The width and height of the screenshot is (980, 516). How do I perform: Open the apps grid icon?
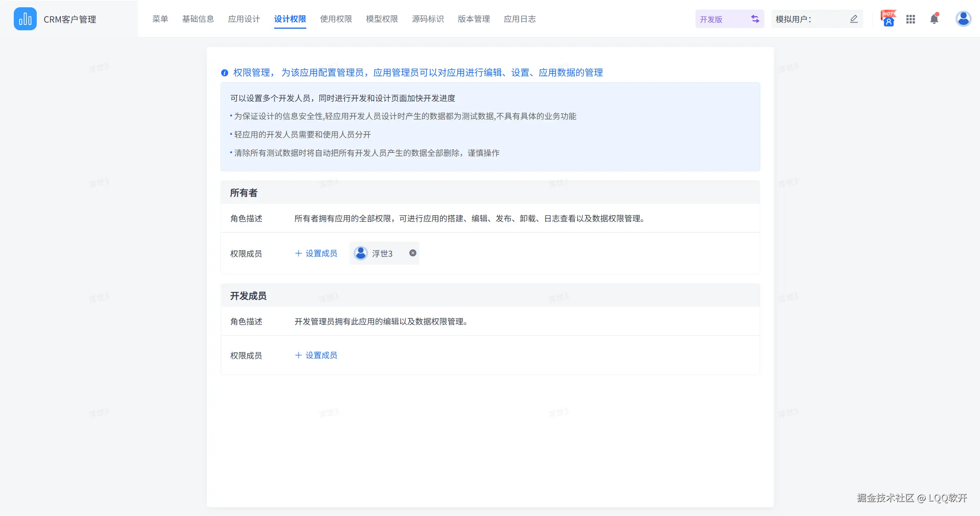click(x=911, y=19)
